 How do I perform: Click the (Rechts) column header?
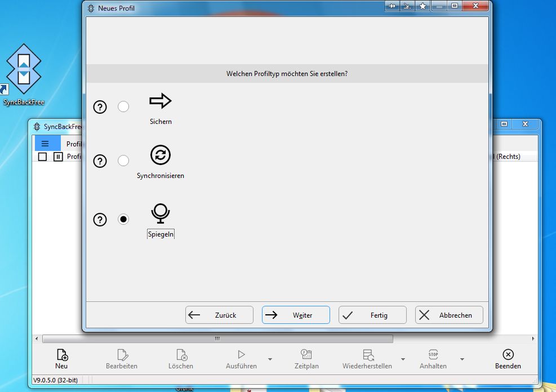pos(508,157)
